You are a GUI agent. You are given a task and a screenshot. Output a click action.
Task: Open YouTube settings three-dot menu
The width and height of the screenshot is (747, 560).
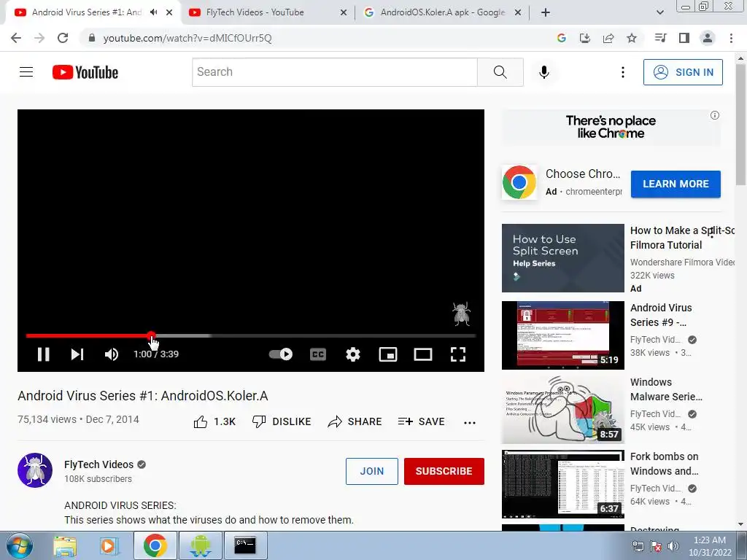click(x=623, y=72)
